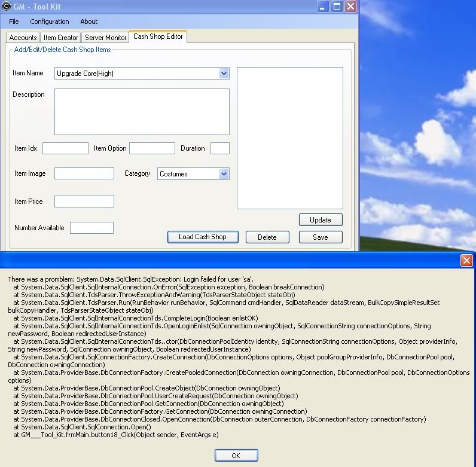The height and width of the screenshot is (467, 476).
Task: Open the About menu
Action: click(x=89, y=22)
